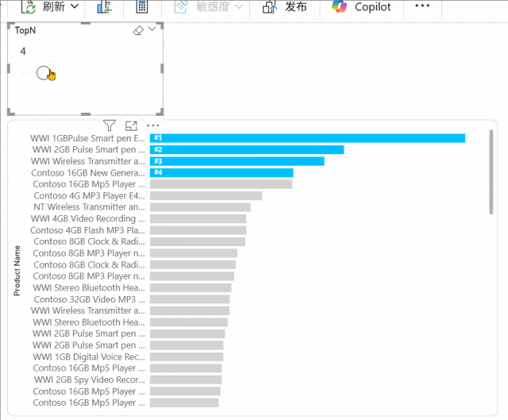Click the TopN slider handle
508x420 pixels.
click(x=43, y=72)
